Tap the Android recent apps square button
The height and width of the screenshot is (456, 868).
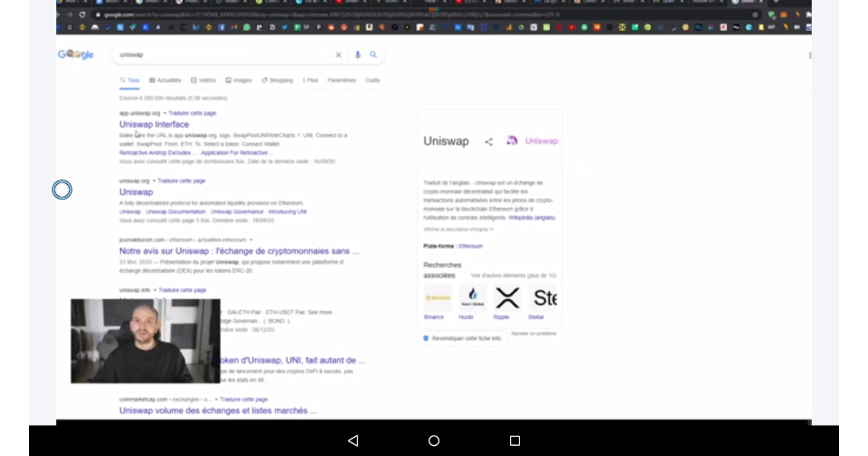[x=515, y=441]
